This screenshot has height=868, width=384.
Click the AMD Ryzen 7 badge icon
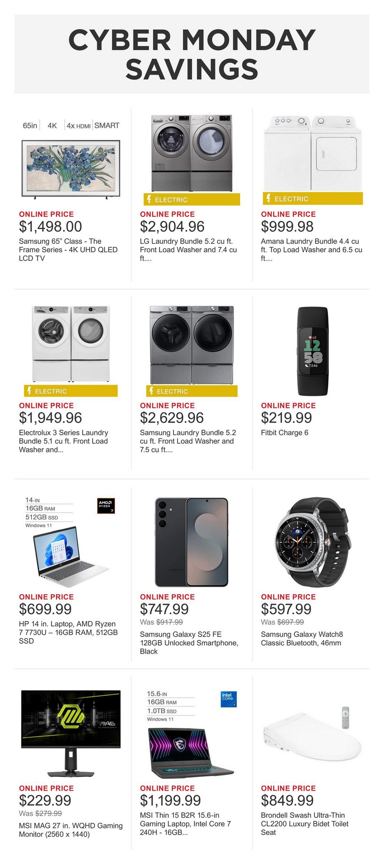106,506
